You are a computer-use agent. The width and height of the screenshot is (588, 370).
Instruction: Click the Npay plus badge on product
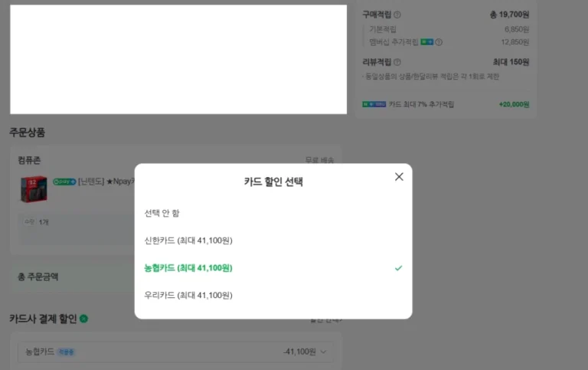pos(64,182)
